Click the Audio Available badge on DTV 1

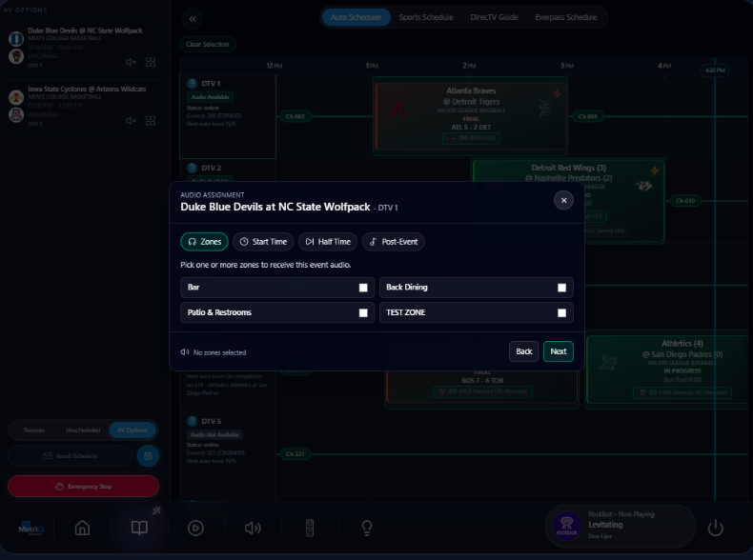(211, 97)
